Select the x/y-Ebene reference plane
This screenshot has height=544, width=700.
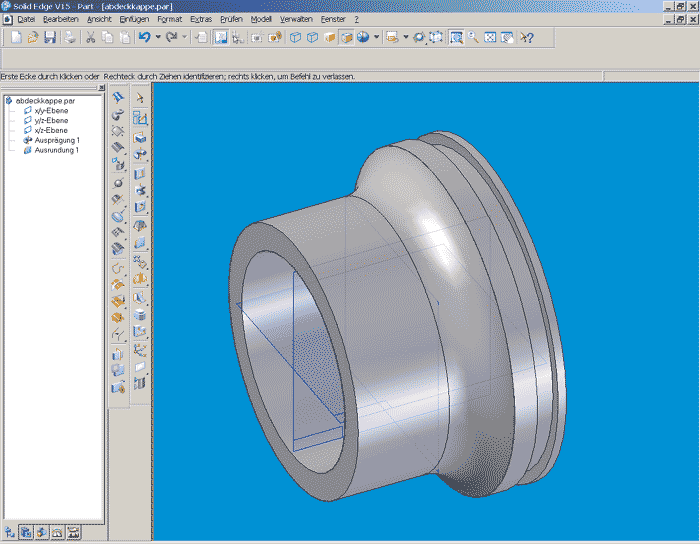(51, 111)
